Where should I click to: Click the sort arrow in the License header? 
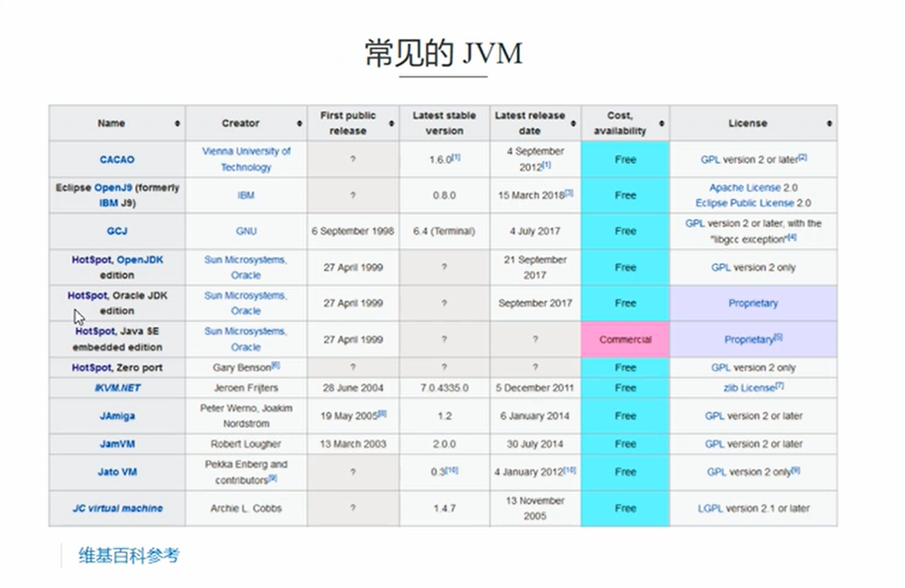[x=830, y=123]
